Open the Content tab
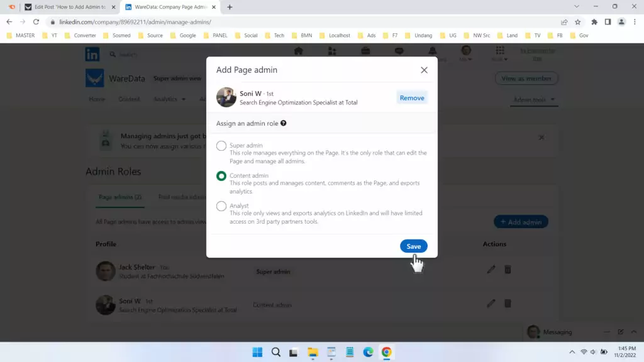 pyautogui.click(x=129, y=99)
